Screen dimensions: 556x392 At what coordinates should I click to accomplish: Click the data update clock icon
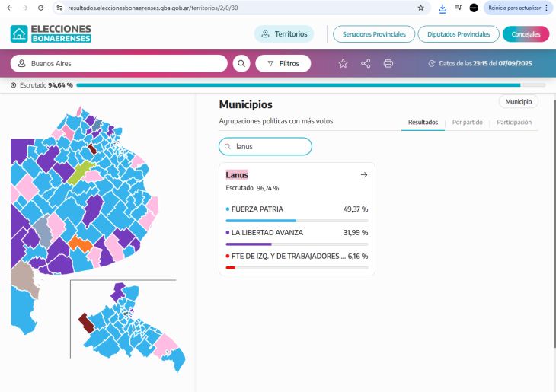point(432,63)
